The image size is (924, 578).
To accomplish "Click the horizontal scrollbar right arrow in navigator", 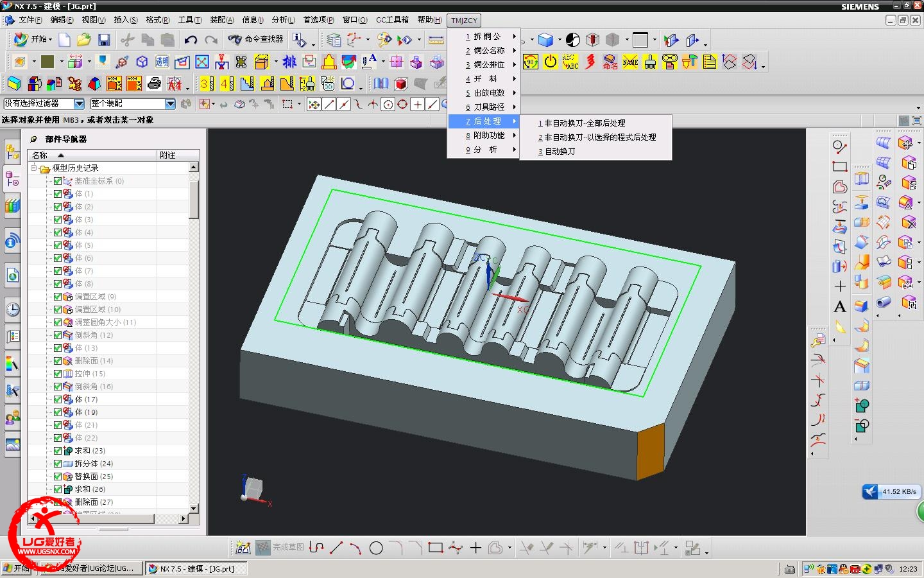I will pos(184,518).
